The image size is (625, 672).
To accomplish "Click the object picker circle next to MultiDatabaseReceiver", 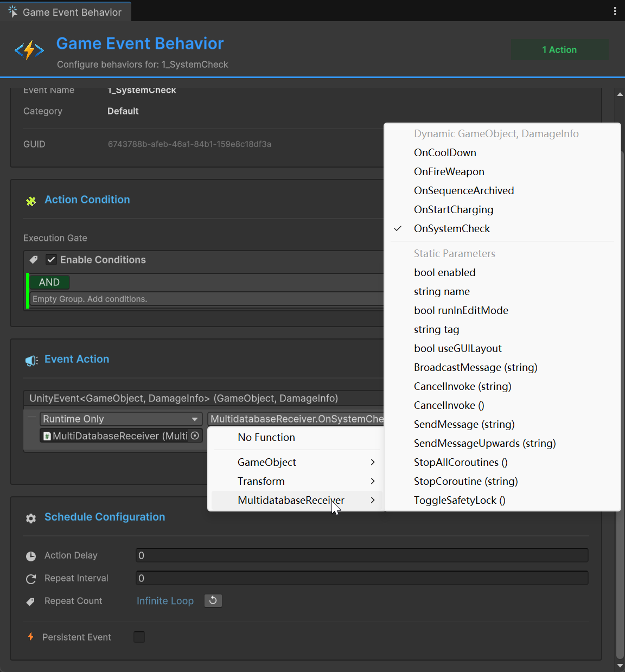I will click(195, 436).
